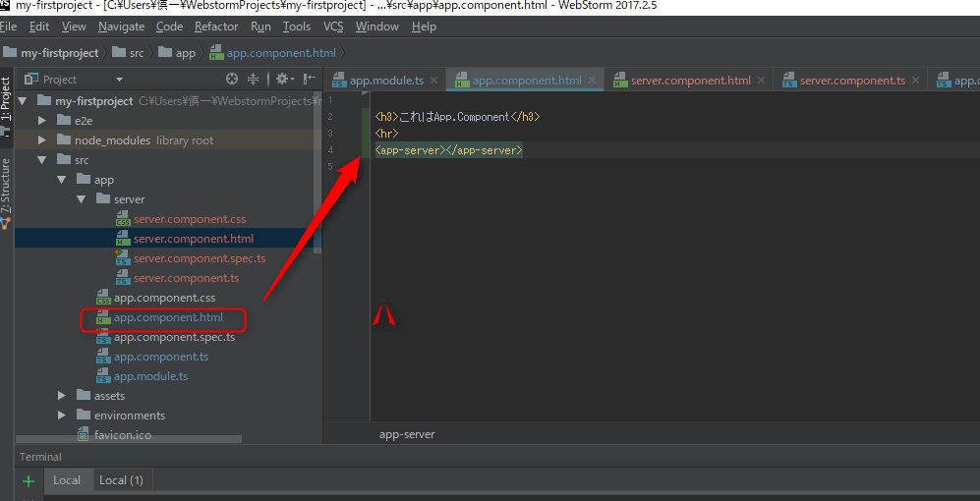Hide the Project tool window icon
This screenshot has width=980, height=501.
[310, 80]
